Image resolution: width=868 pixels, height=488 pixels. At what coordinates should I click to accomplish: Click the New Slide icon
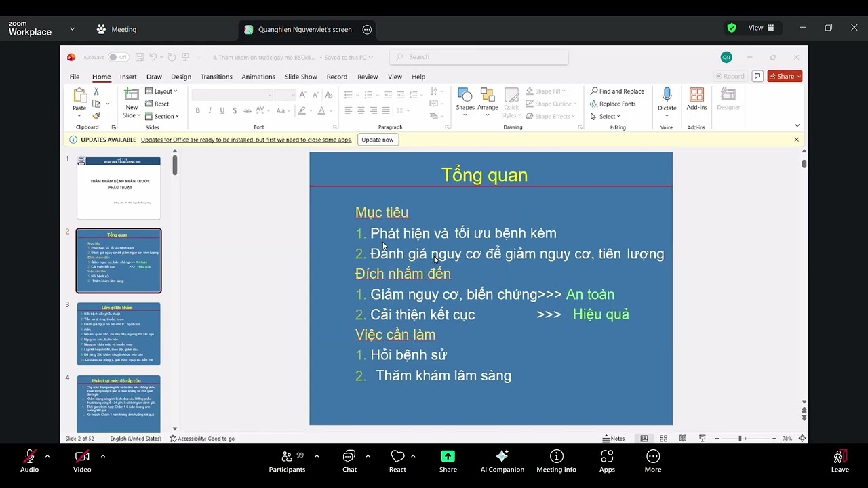coord(132,95)
